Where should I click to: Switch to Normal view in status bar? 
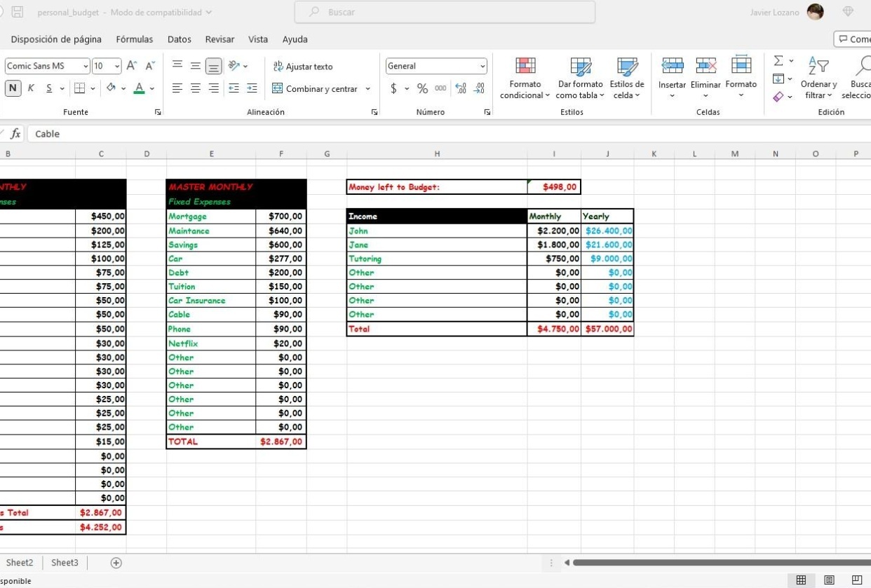coord(801,580)
